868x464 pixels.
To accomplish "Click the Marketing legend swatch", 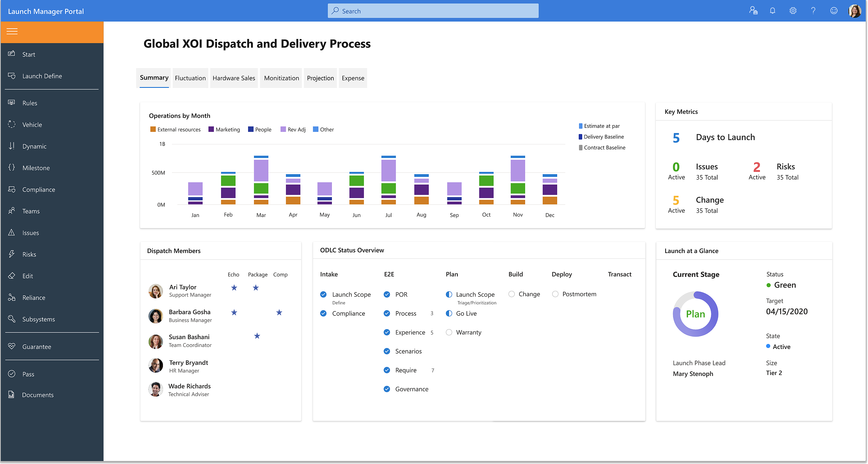I will pos(211,129).
